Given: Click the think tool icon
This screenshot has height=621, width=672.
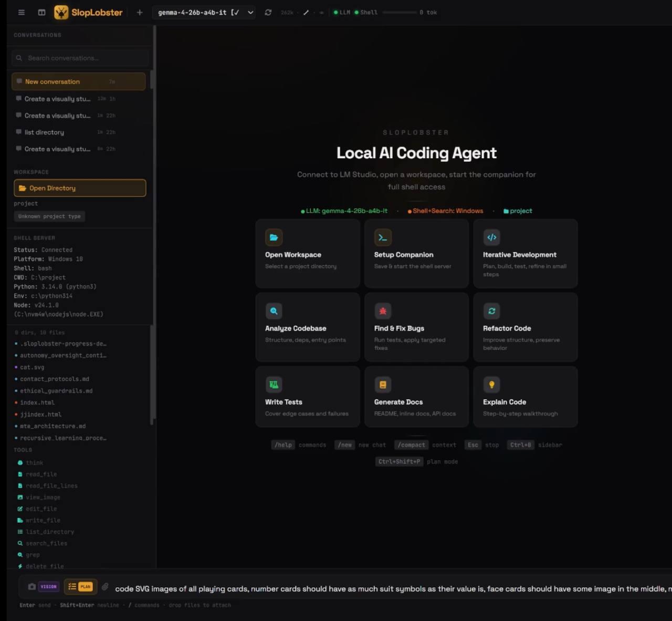Looking at the screenshot, I should click(x=20, y=463).
